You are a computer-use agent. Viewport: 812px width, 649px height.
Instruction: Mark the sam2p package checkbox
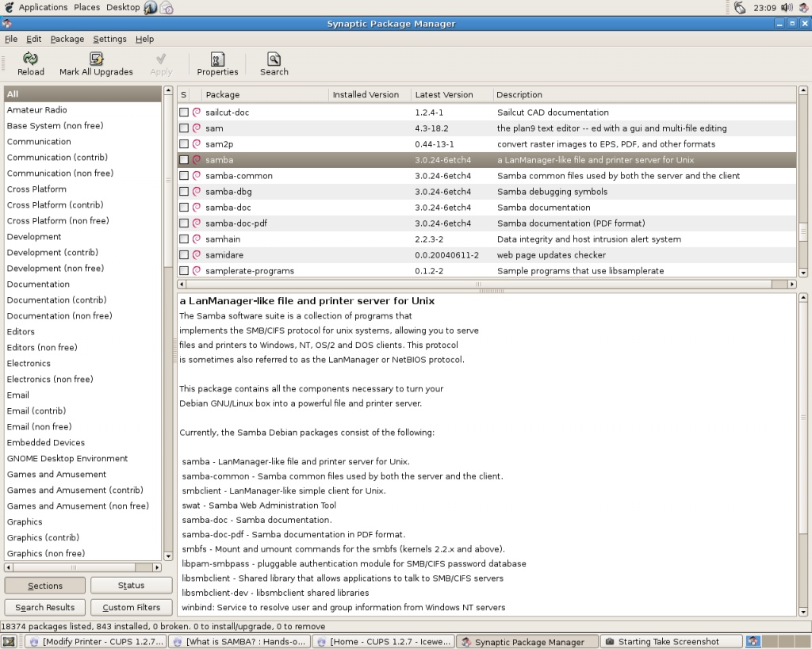click(x=184, y=144)
